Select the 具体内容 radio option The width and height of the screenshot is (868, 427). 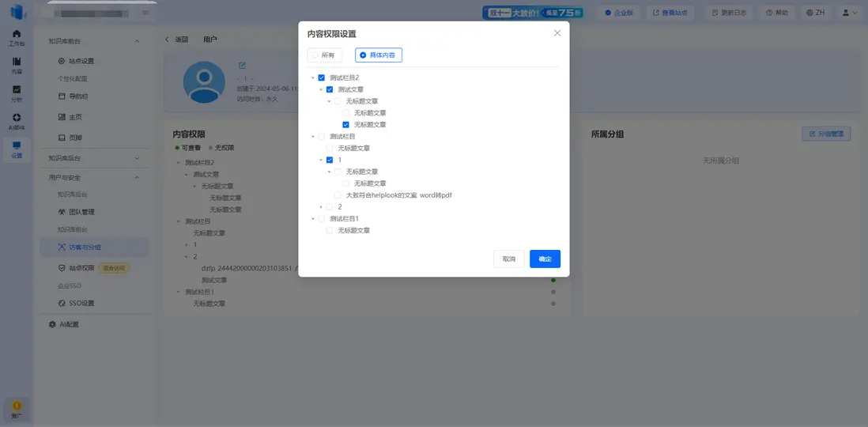(x=379, y=55)
